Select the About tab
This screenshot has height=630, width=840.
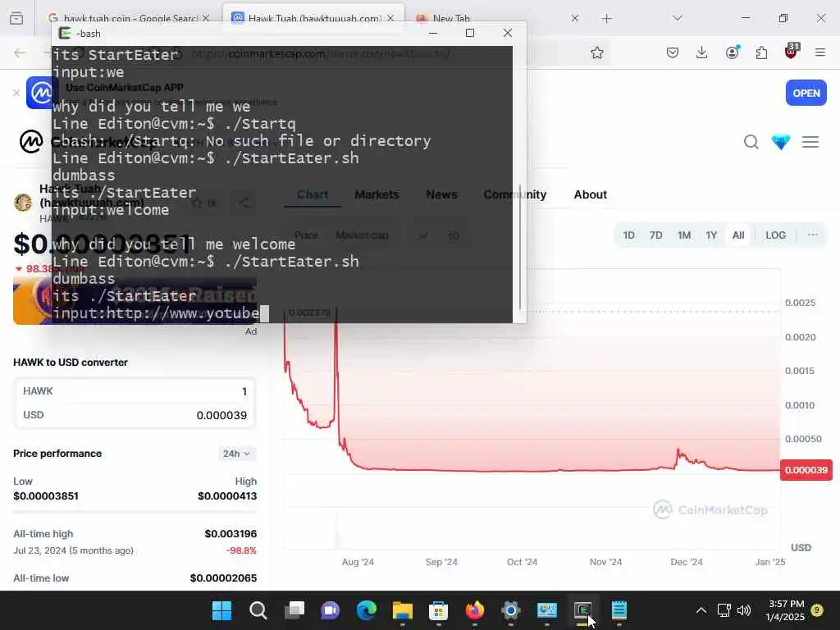(x=591, y=194)
